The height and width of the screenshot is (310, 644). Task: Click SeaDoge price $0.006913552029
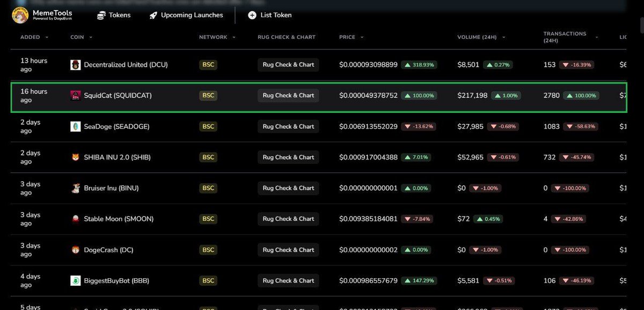[x=369, y=127]
